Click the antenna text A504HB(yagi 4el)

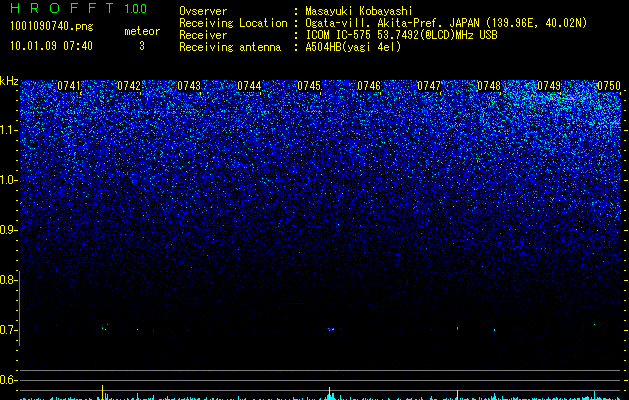coord(353,47)
